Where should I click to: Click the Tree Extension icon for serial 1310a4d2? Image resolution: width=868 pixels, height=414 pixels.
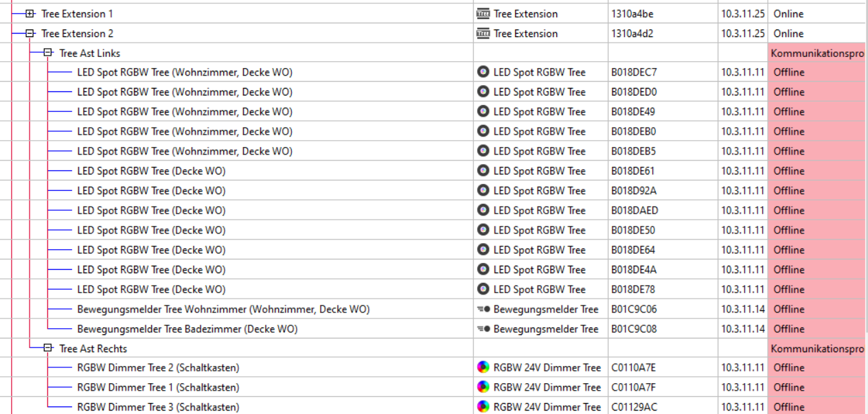[483, 34]
